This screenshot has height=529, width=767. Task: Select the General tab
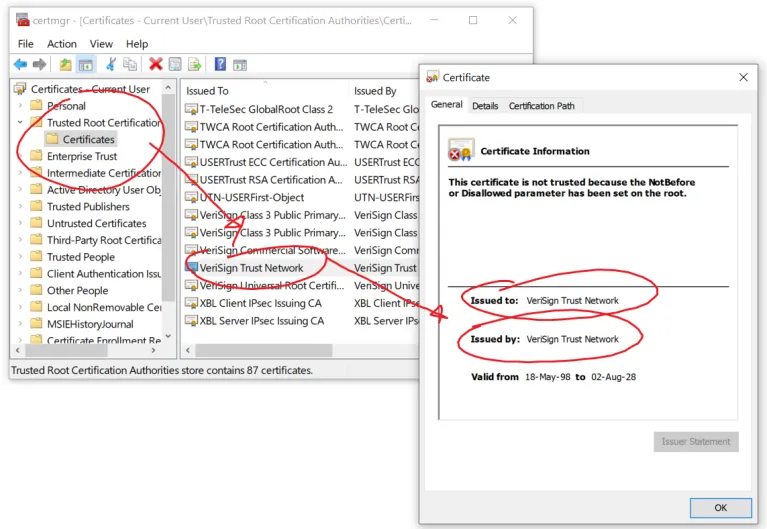click(447, 104)
